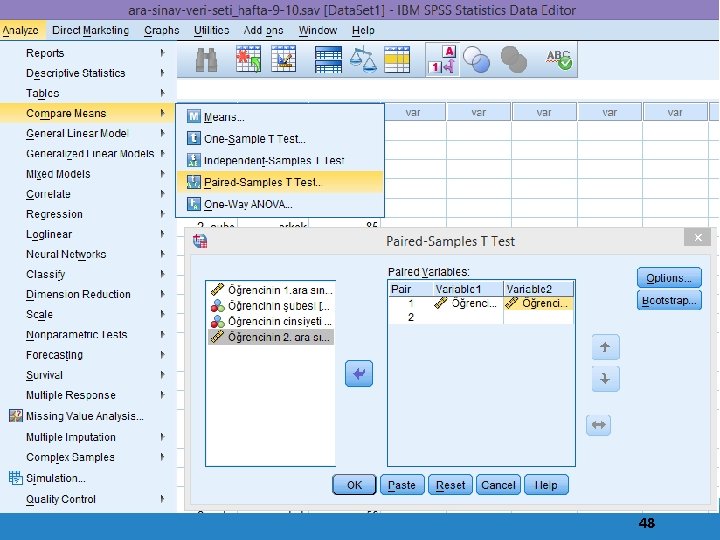Click the Insert Variable toolbar icon
This screenshot has height=540, width=720.
coord(283,59)
